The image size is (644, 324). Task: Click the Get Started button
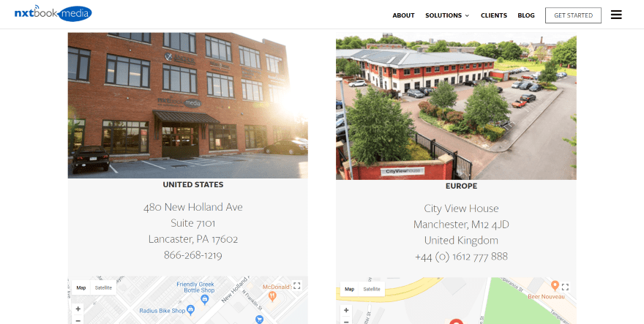click(573, 15)
